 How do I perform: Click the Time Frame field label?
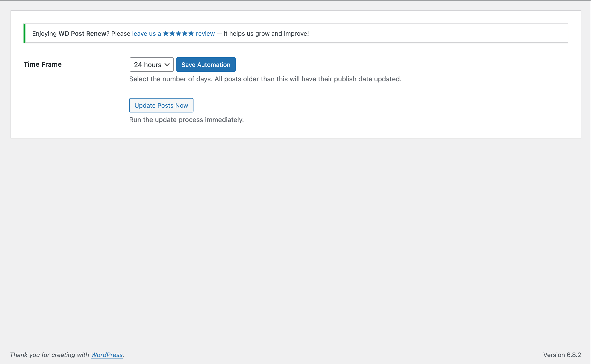43,64
